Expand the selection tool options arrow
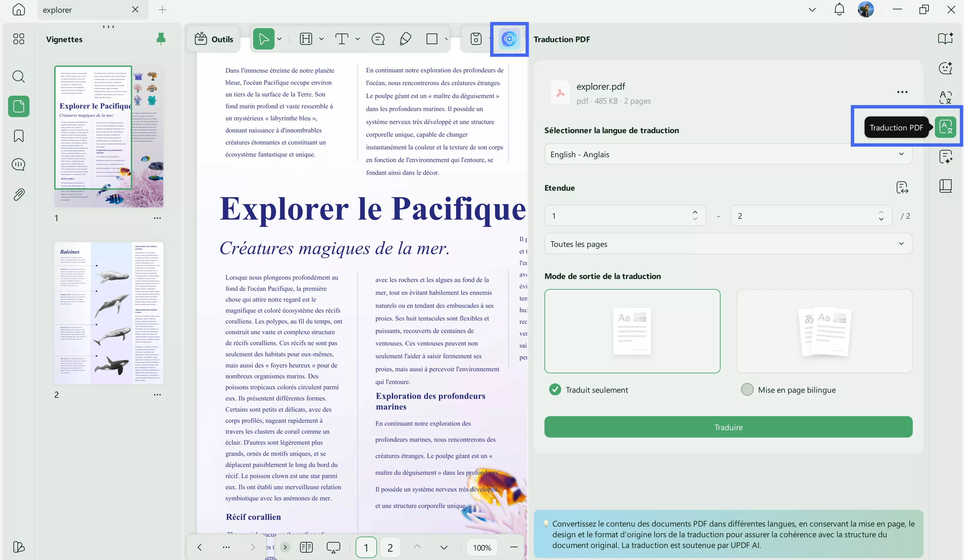This screenshot has height=560, width=964. point(279,38)
